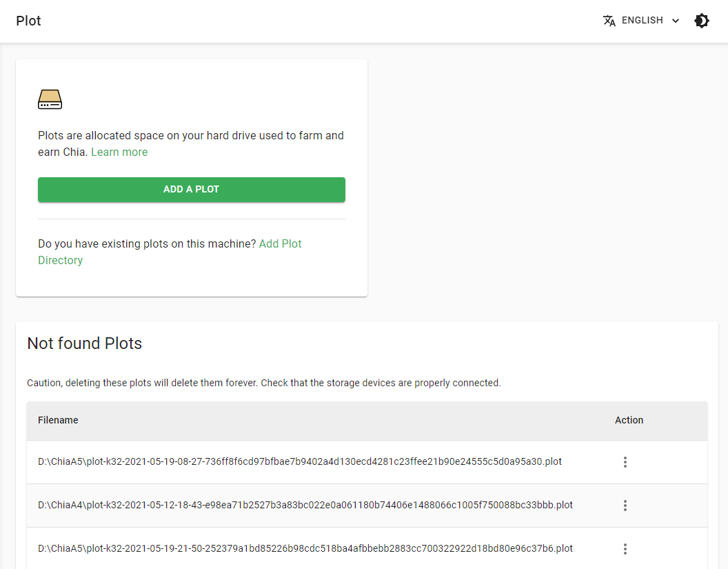Click the ADD A PLOT button

coord(191,190)
